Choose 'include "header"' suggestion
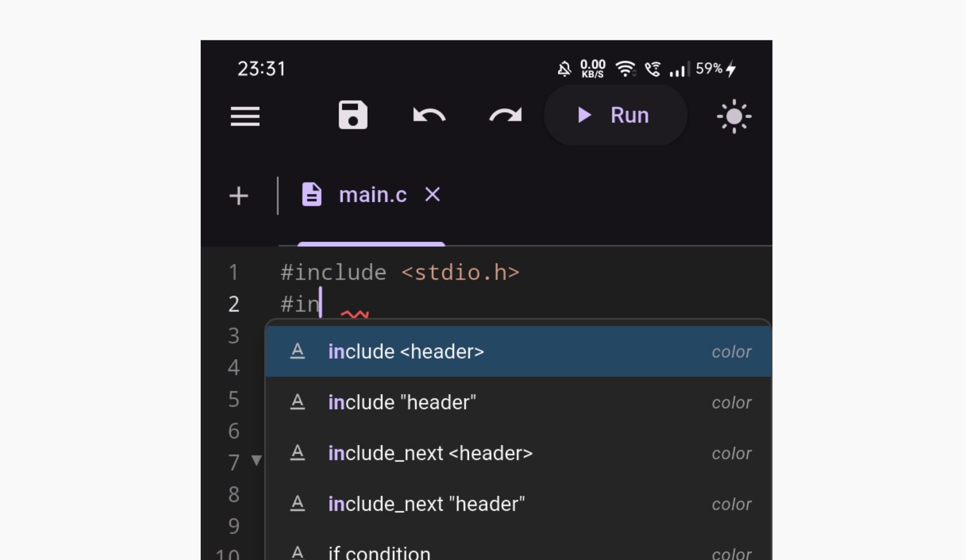Screen dimensions: 966x560 pos(402,403)
